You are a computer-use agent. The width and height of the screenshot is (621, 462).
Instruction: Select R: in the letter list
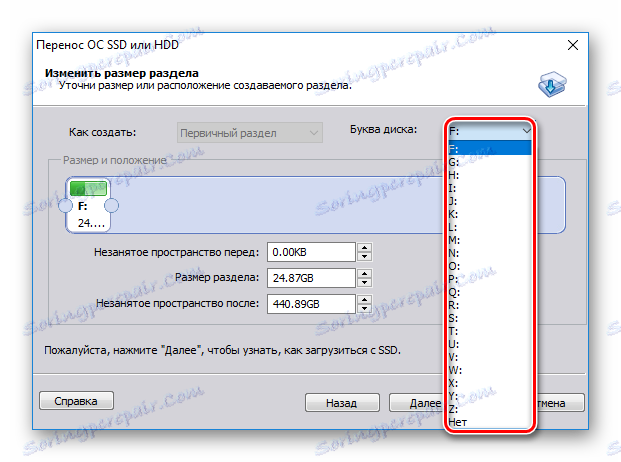coord(490,305)
